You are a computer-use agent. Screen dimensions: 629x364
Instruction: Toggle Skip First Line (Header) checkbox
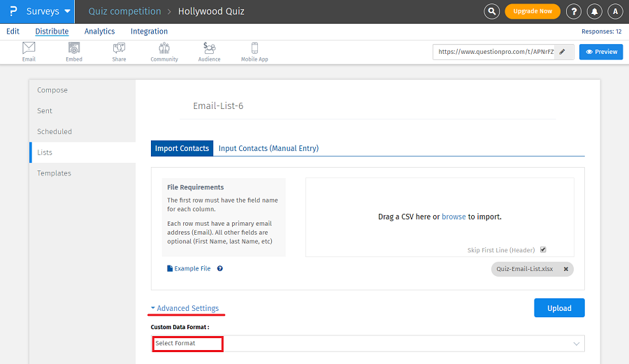click(x=543, y=249)
